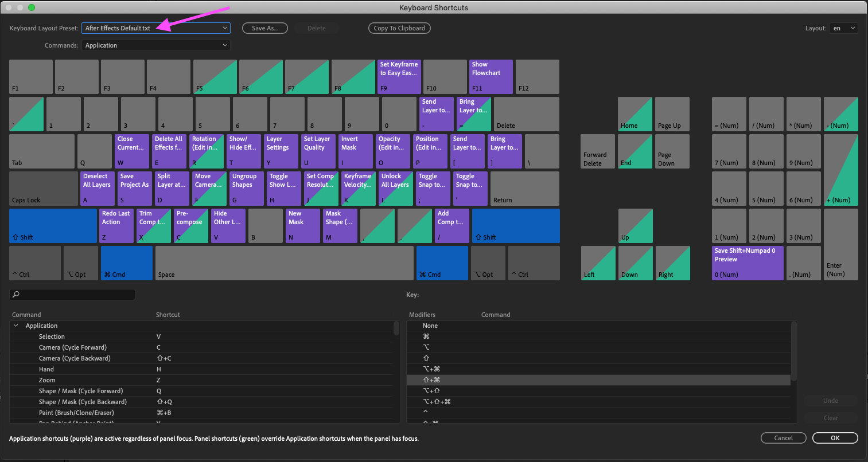Screen dimensions: 868x462
Task: Select the Paint (Brush/Clone/Eraser) command row
Action: point(201,413)
